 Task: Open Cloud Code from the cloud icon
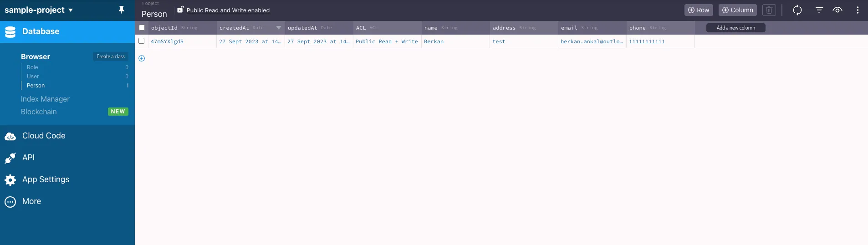tap(10, 136)
